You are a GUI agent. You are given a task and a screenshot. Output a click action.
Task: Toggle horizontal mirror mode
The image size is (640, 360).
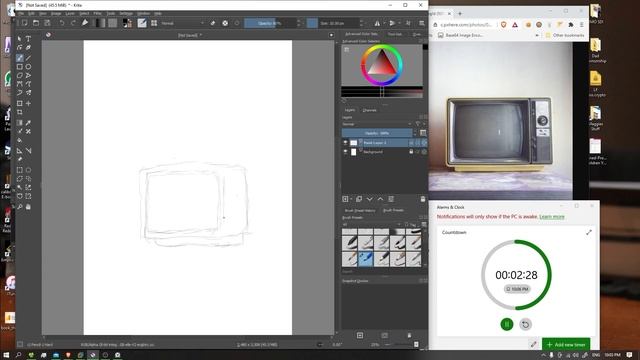tap(377, 23)
